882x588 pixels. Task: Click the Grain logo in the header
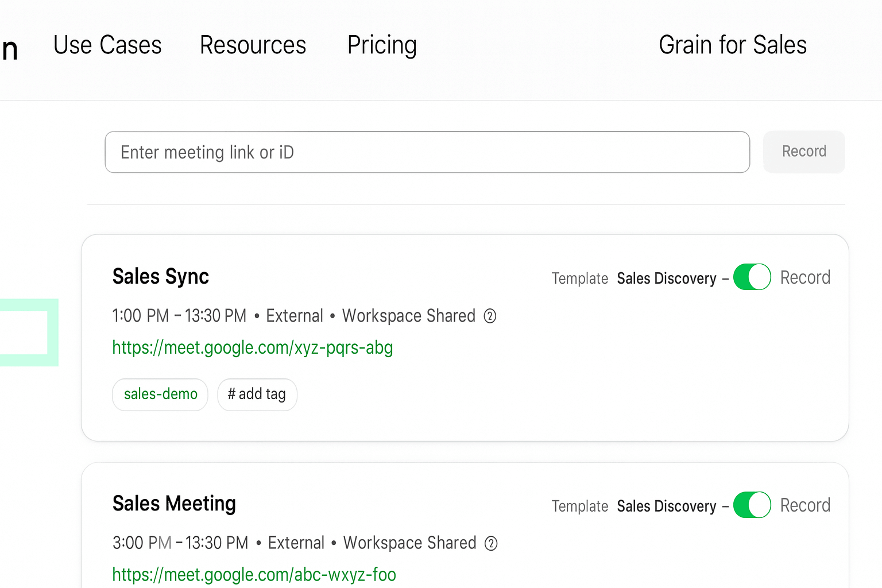coord(9,49)
